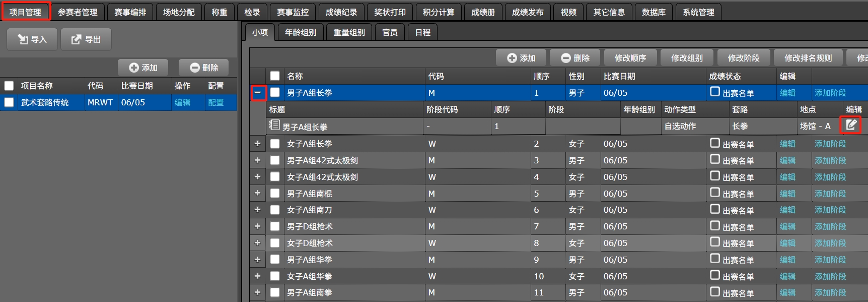This screenshot has width=868, height=302.
Task: Toggle 出赛名单 status for 男子A组华拳
Action: pyautogui.click(x=714, y=258)
